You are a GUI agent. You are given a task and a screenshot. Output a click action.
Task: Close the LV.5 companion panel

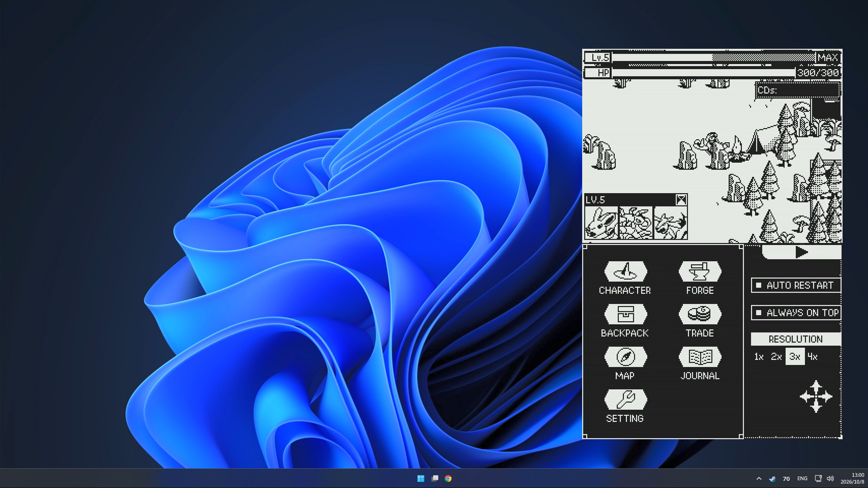pyautogui.click(x=681, y=200)
